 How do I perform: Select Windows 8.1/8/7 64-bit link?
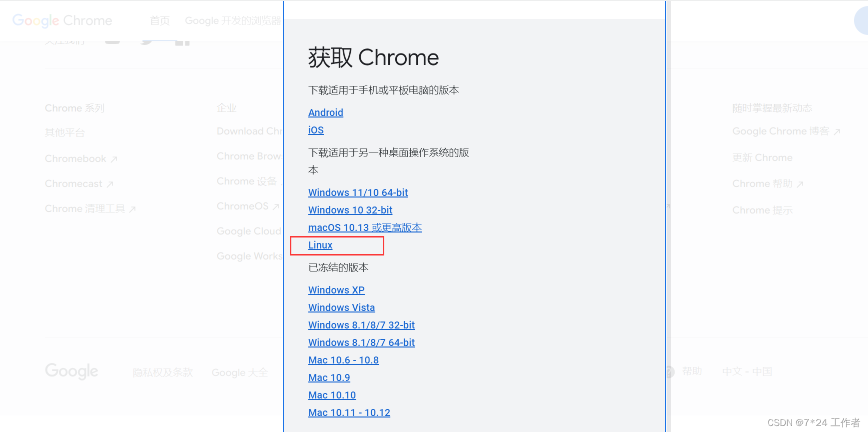pyautogui.click(x=361, y=342)
